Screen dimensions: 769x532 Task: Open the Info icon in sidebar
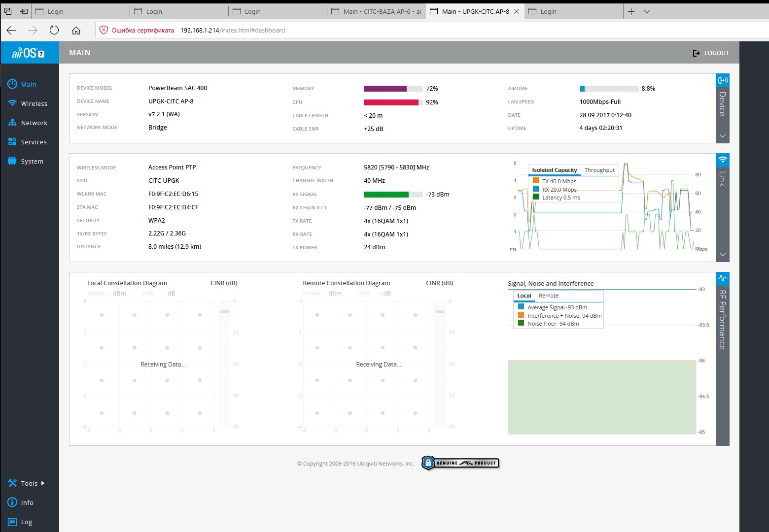point(12,502)
